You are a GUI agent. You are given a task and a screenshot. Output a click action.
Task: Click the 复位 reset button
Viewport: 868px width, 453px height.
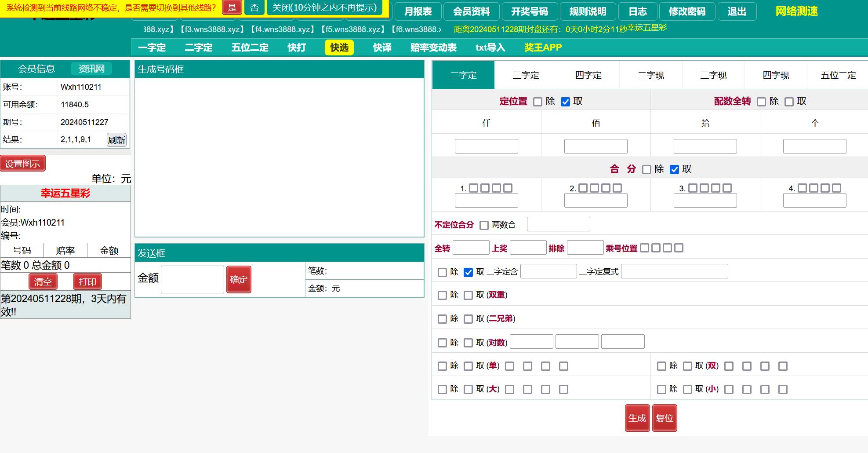pyautogui.click(x=664, y=418)
